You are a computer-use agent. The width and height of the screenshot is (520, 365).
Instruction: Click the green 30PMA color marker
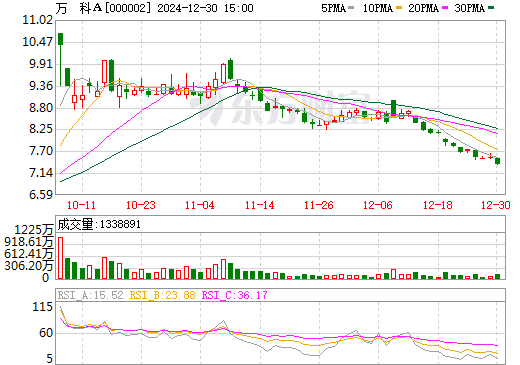(x=491, y=8)
